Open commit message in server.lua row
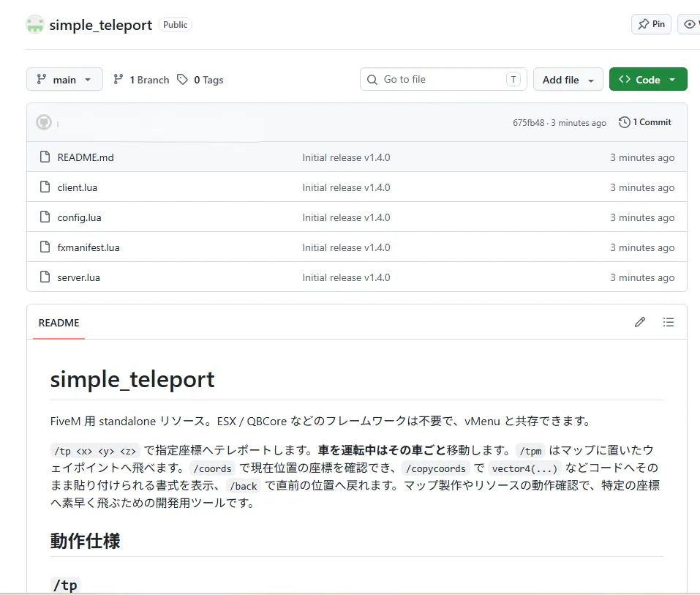The image size is (700, 595). point(346,277)
